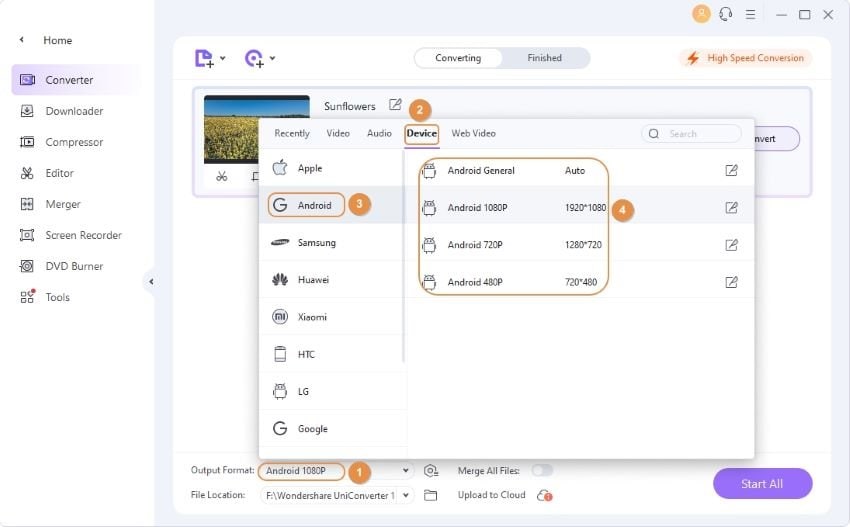Choose Apple device category
The height and width of the screenshot is (527, 850).
[331, 168]
